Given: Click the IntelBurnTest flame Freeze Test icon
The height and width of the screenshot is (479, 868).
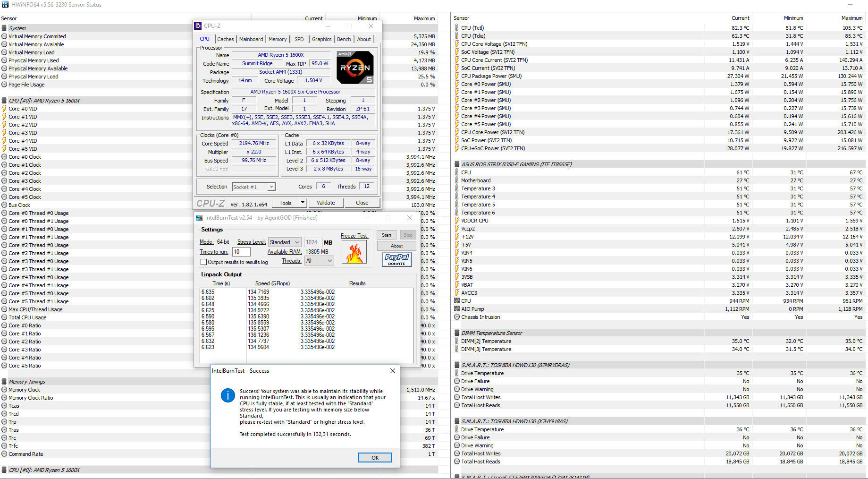Looking at the screenshot, I should [x=354, y=253].
